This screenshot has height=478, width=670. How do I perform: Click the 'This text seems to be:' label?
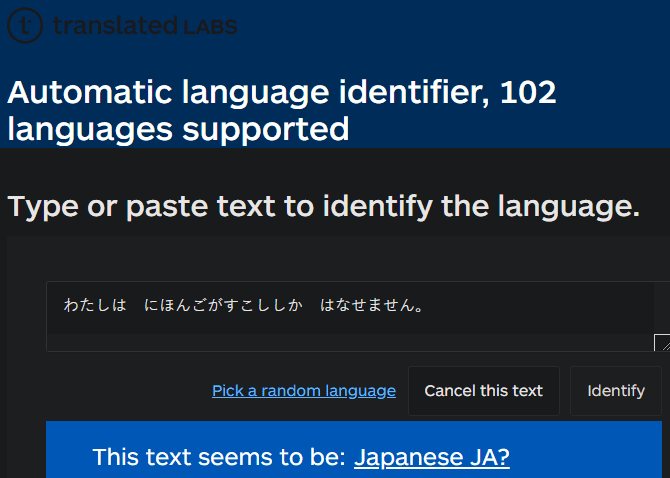click(x=219, y=457)
